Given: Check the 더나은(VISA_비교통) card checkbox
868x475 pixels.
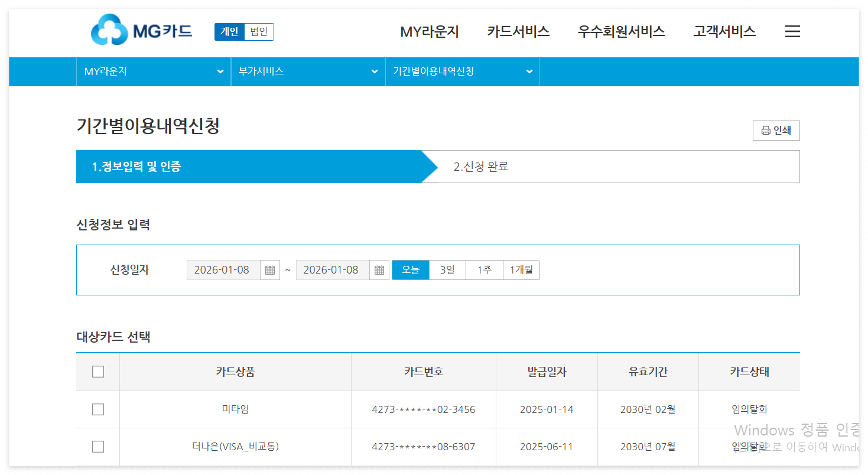Looking at the screenshot, I should [98, 447].
